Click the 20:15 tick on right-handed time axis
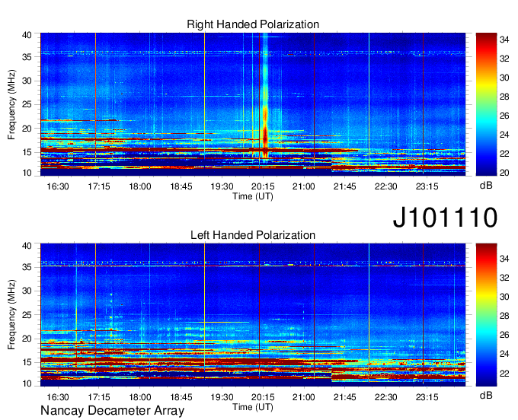The height and width of the screenshot is (420, 518). point(263,186)
